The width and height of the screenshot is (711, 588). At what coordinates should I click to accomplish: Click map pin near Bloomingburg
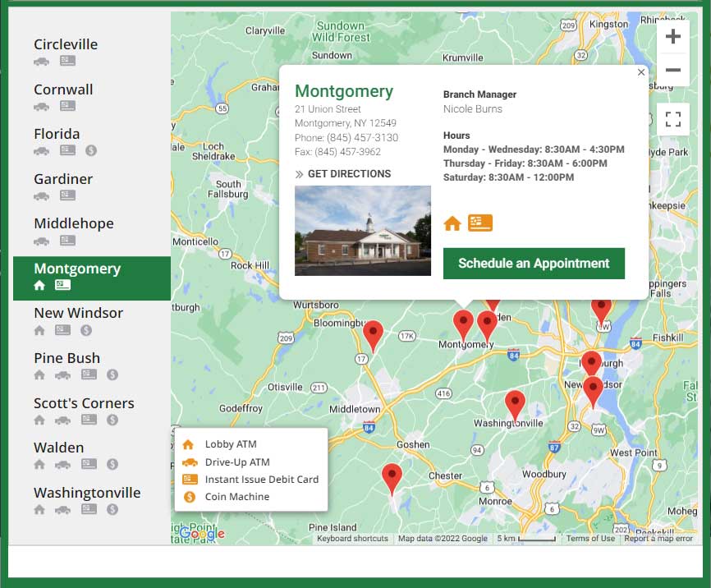point(373,335)
